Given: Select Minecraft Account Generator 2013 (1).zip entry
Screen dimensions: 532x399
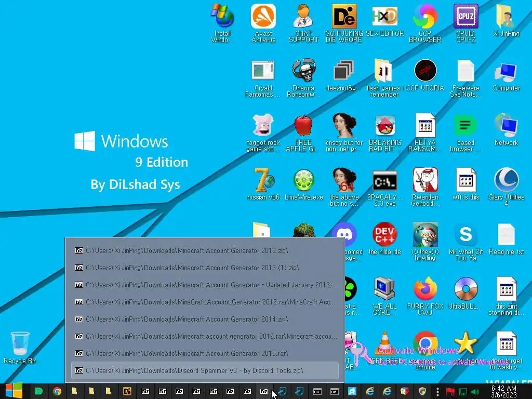Looking at the screenshot, I should pos(205,268).
